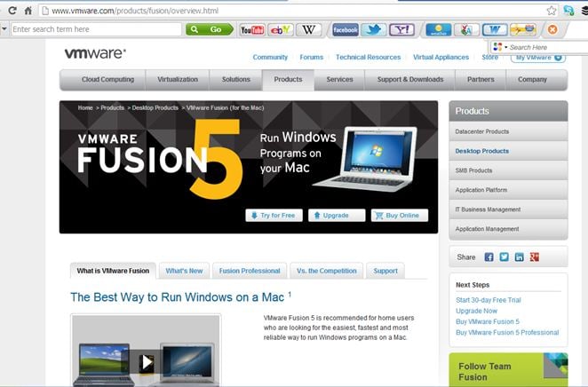Switch to the What's New tab

click(184, 271)
